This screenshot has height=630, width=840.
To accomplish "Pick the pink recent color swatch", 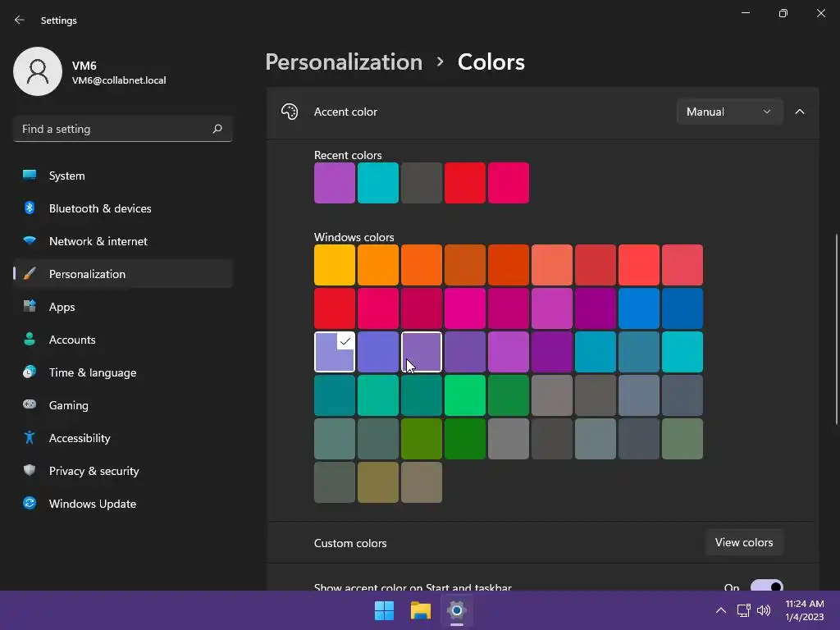I will point(509,183).
